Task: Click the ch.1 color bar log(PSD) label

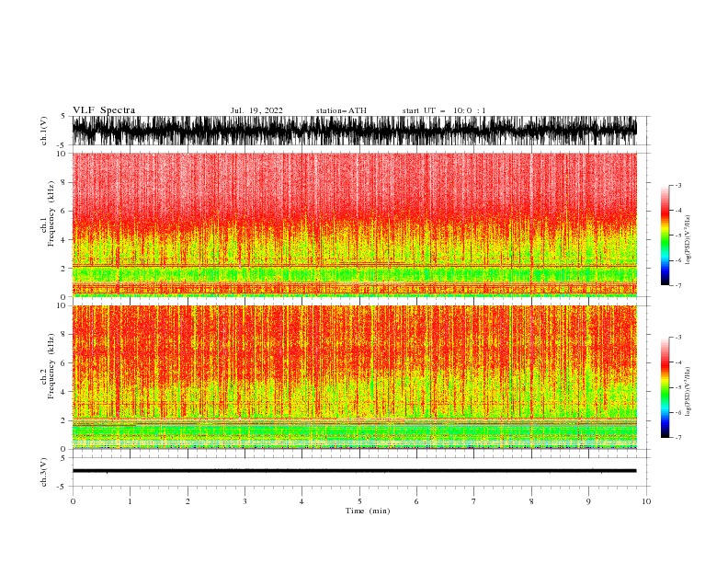Action: point(688,240)
